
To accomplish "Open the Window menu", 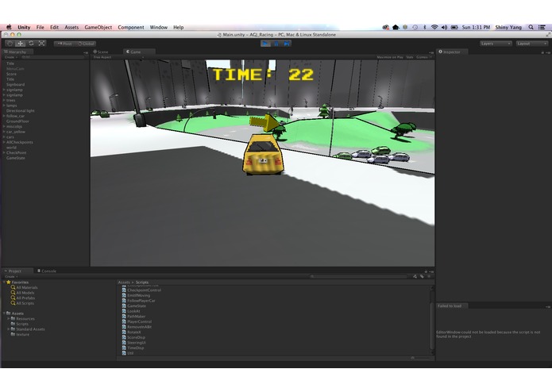I will coord(159,27).
